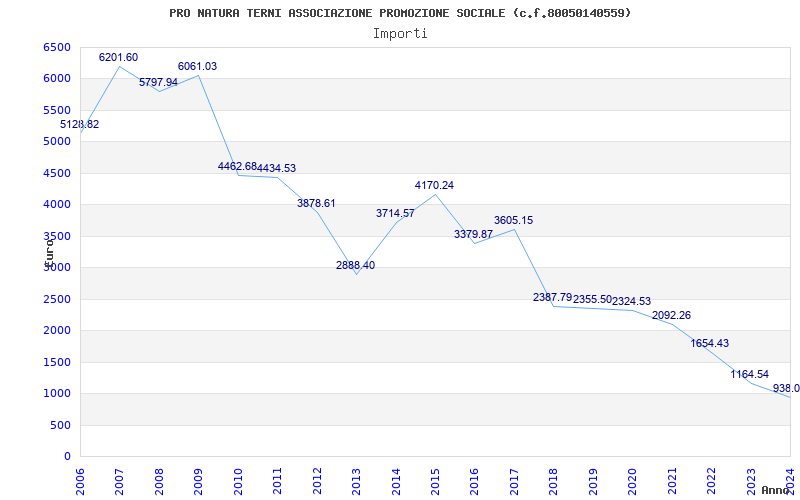
Task: Click the 4000 y-axis tick label
Action: pos(57,205)
